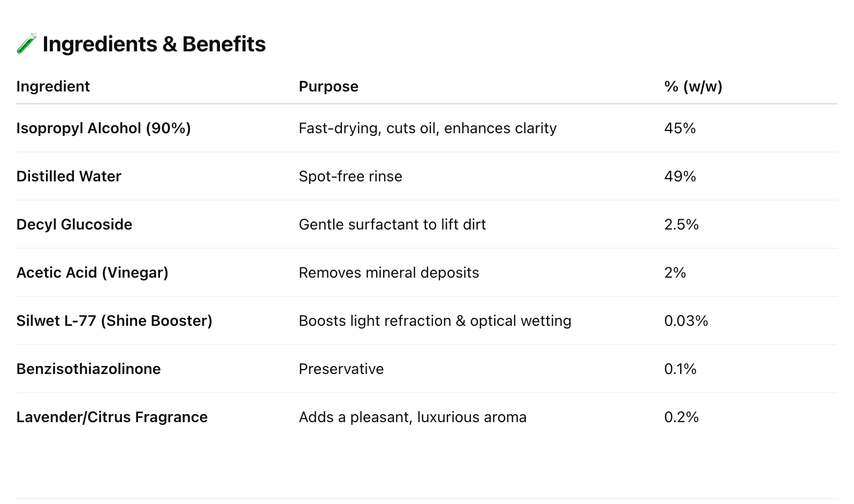Click the Spot-free rinse purpose text
Viewport: 854px width, 504px height.
click(350, 177)
